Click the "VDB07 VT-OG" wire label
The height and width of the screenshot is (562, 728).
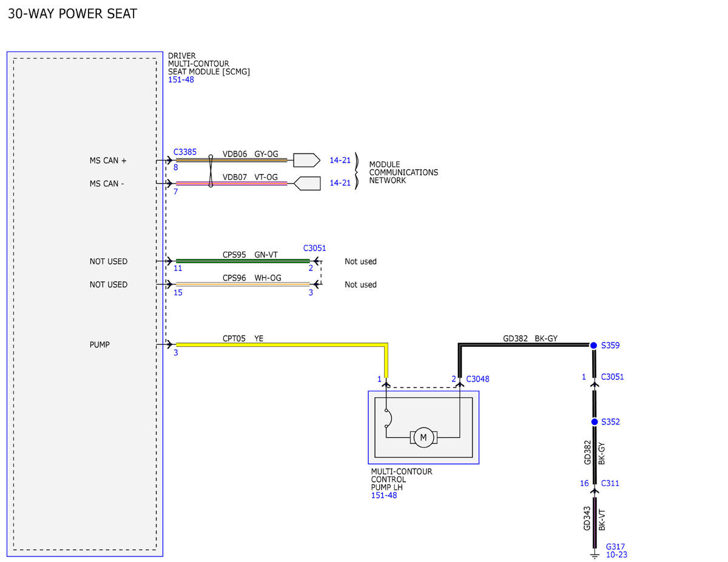(x=250, y=177)
